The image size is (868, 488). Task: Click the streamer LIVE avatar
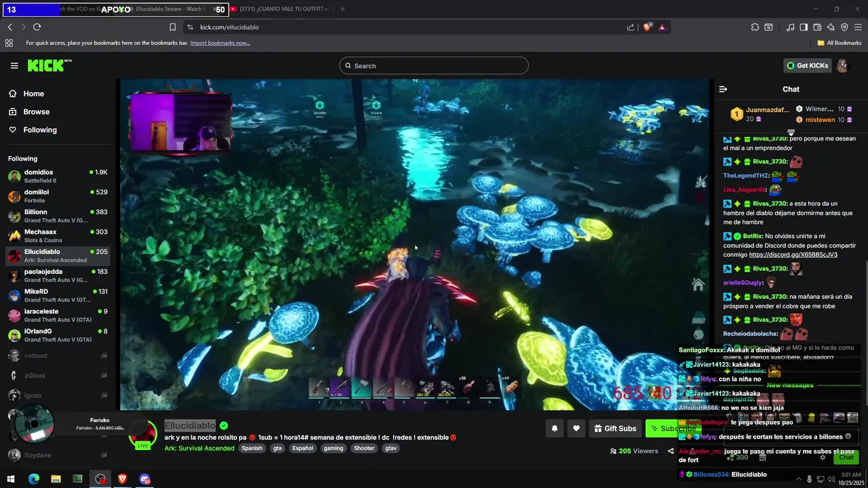click(142, 434)
